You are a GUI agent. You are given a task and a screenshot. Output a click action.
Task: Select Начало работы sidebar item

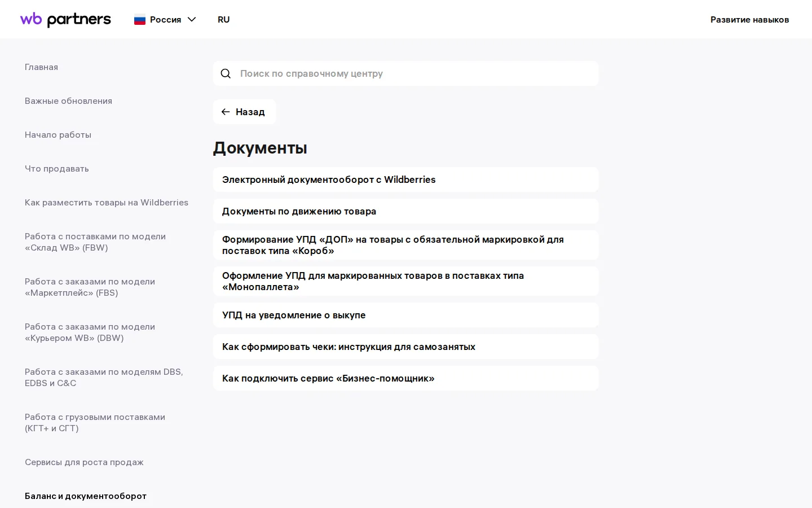(58, 135)
